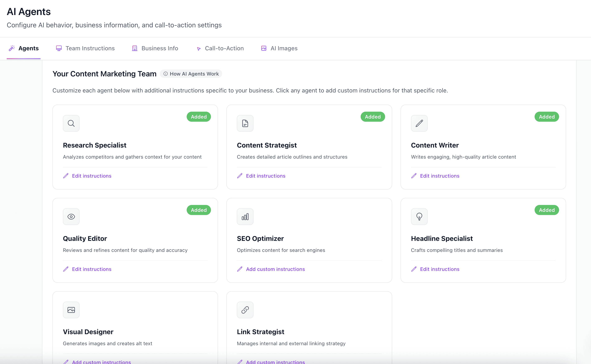Click the Research Specialist magnifying glass icon
The width and height of the screenshot is (591, 364).
pos(71,123)
